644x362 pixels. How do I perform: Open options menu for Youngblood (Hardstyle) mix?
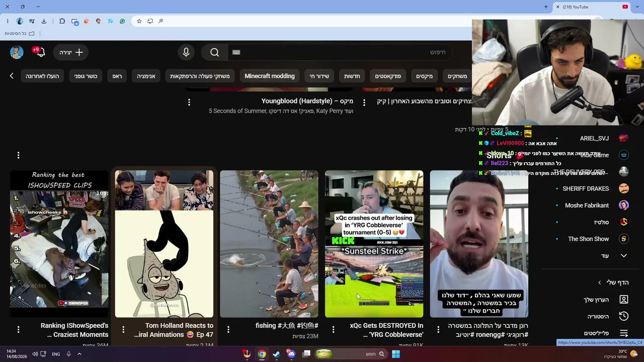pos(189,102)
